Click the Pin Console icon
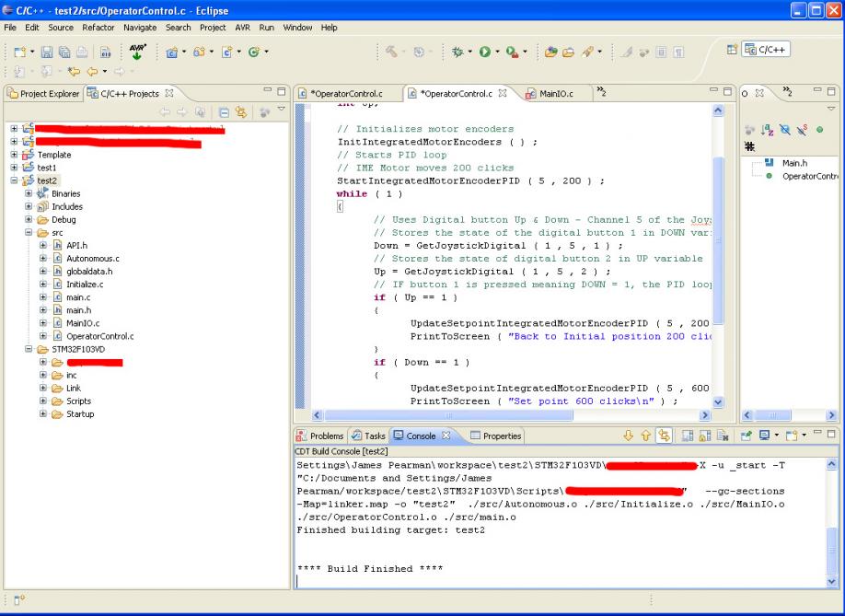The height and width of the screenshot is (616, 845). 747,436
